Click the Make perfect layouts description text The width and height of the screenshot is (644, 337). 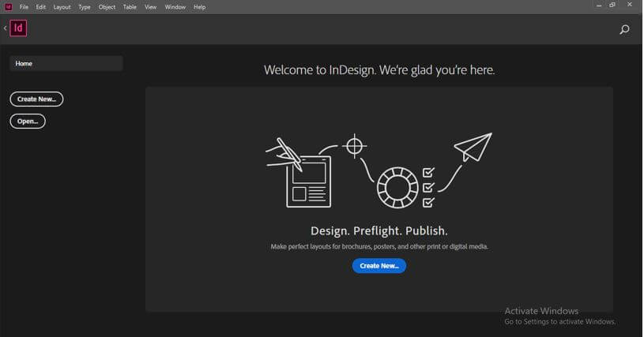tap(379, 246)
